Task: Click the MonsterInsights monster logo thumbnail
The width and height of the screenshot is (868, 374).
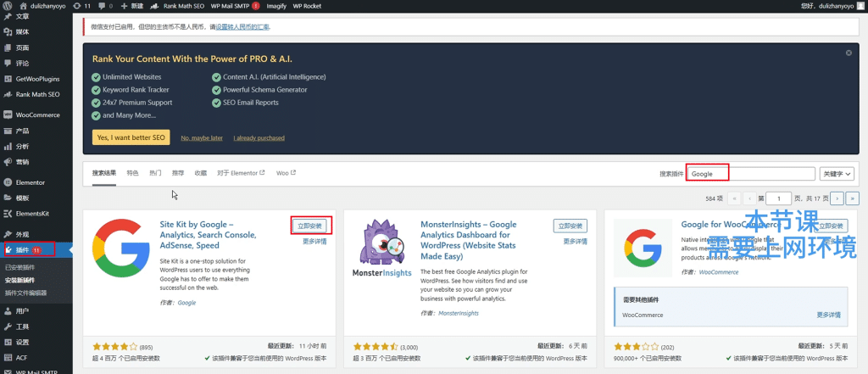Action: [382, 248]
